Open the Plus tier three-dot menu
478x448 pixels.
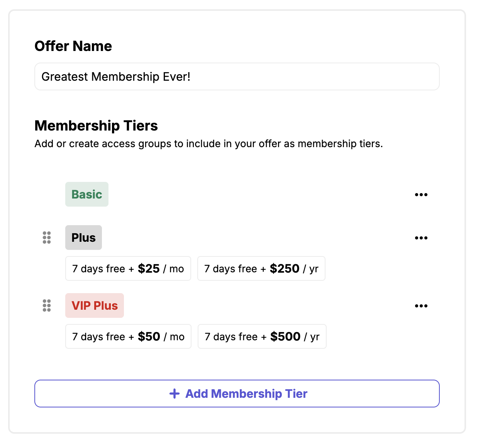(x=421, y=238)
